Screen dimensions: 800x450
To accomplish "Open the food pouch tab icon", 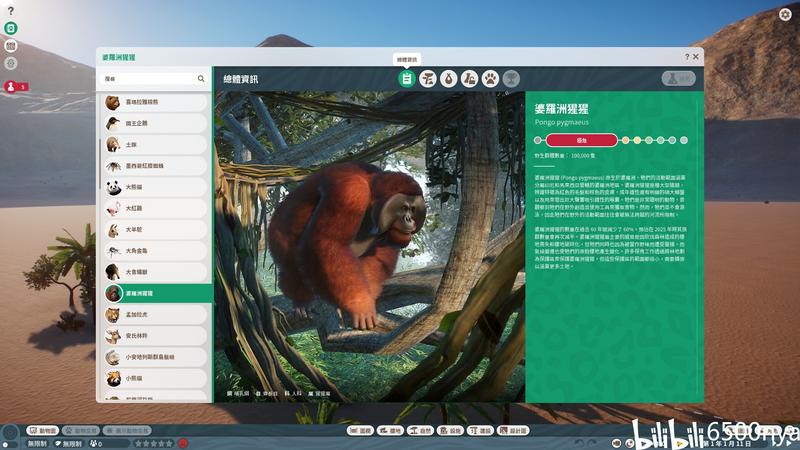I will [x=448, y=79].
